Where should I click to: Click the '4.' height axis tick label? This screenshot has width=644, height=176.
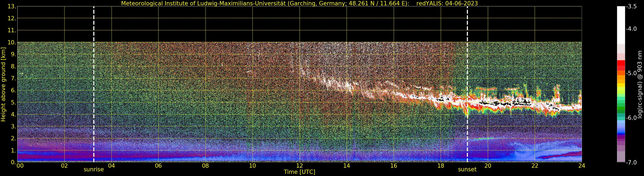click(13, 114)
